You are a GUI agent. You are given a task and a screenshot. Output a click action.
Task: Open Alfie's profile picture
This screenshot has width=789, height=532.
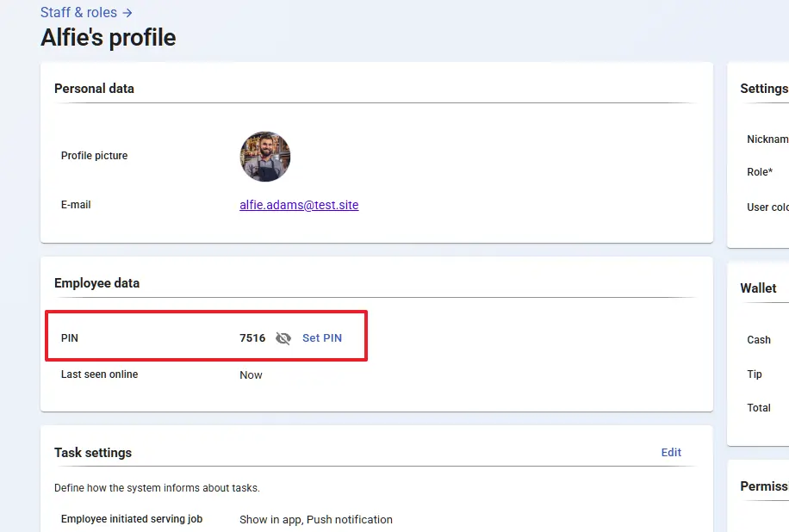tap(264, 157)
